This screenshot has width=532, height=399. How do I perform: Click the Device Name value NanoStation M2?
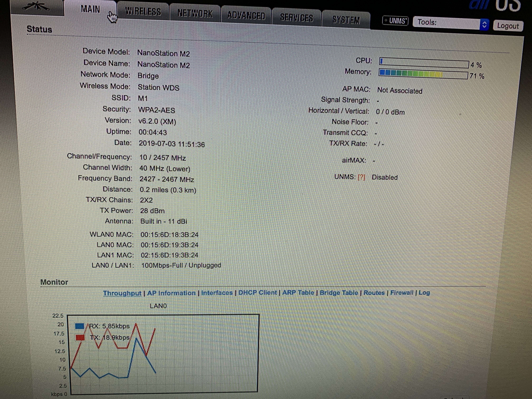[x=163, y=65]
